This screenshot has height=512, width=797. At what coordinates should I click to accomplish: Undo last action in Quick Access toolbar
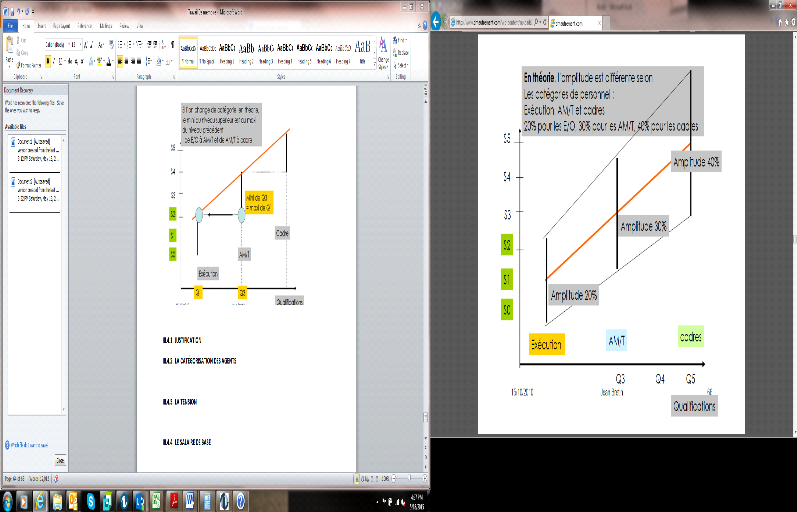point(19,12)
